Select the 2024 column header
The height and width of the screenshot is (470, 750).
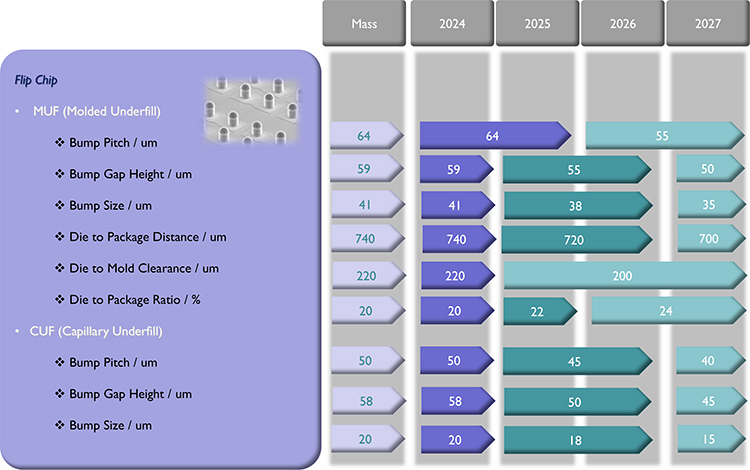451,23
